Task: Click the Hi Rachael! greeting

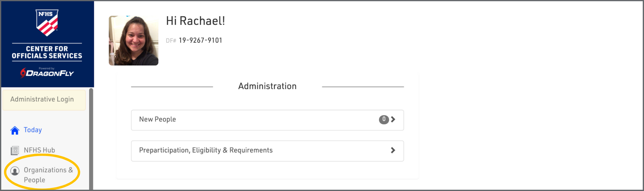Action: pos(195,21)
